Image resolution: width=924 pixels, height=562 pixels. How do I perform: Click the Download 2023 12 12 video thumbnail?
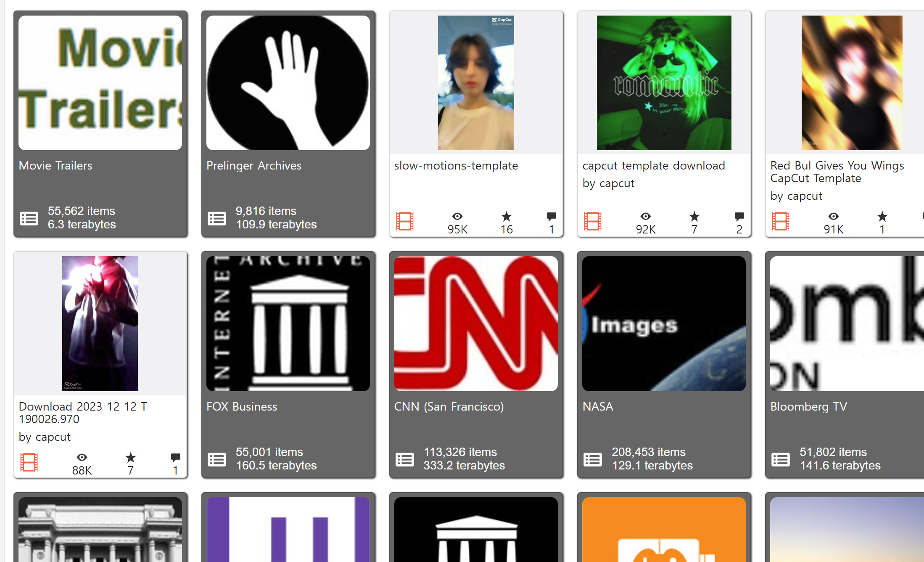(100, 324)
